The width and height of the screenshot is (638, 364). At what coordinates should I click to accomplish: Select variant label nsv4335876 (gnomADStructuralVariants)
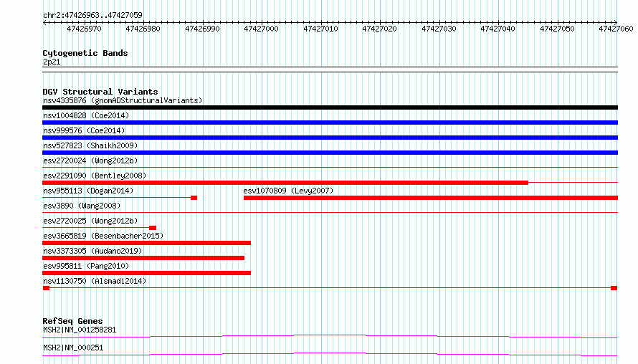tap(123, 100)
